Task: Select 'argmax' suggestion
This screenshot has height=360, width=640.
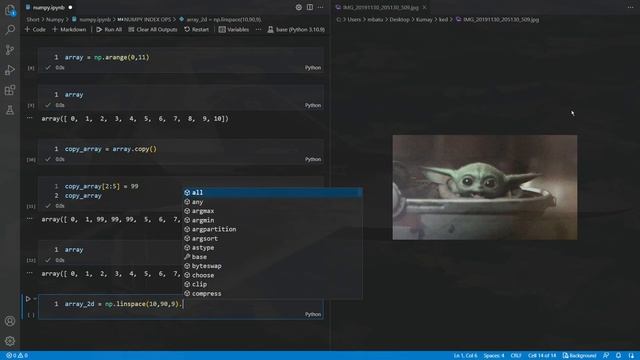Action: [x=272, y=211]
